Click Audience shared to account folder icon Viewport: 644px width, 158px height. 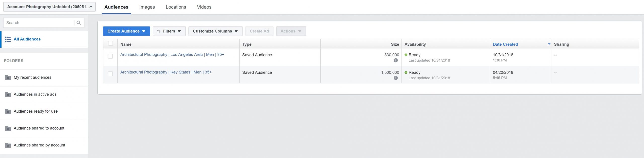pos(8,128)
